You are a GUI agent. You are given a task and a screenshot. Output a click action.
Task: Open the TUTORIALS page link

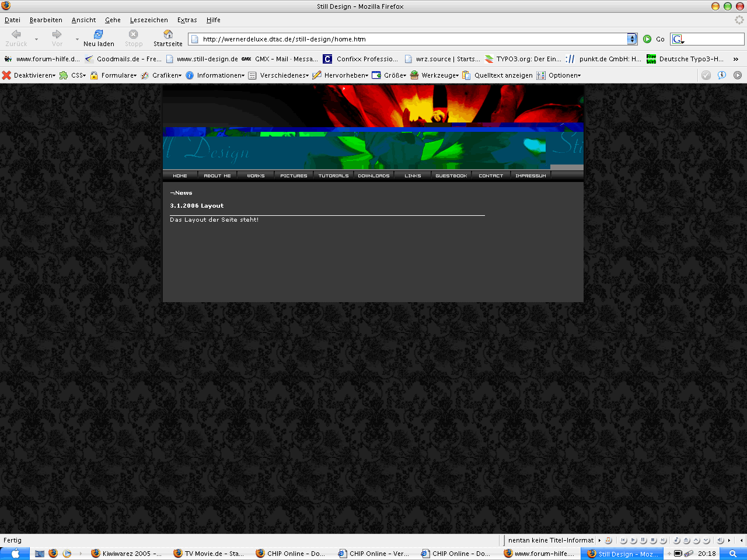[x=333, y=176]
